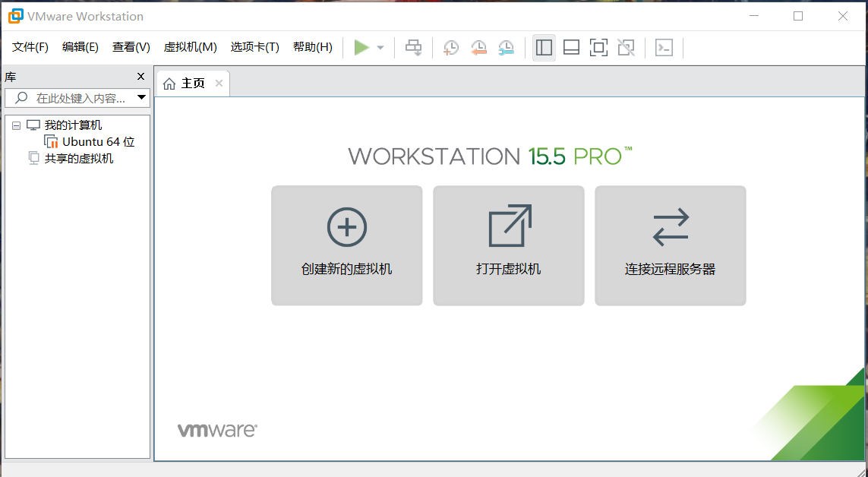Show the console view

point(664,47)
